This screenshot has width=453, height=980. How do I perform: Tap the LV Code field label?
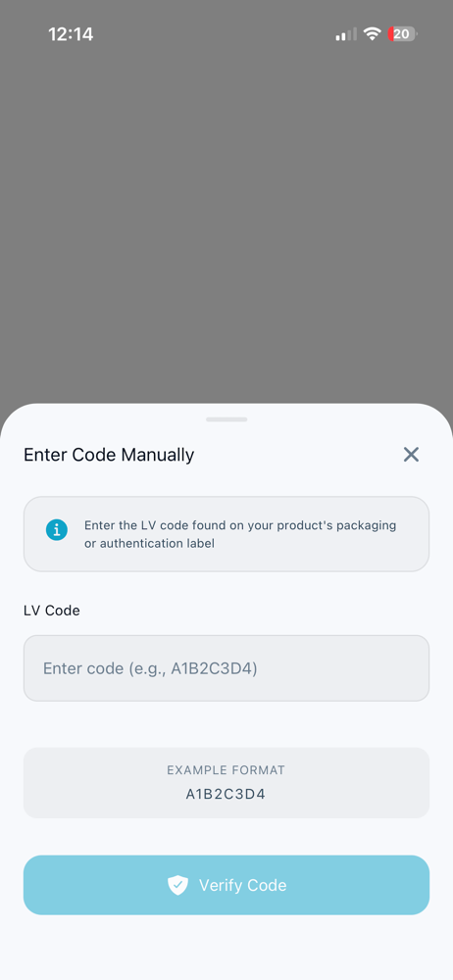[52, 611]
